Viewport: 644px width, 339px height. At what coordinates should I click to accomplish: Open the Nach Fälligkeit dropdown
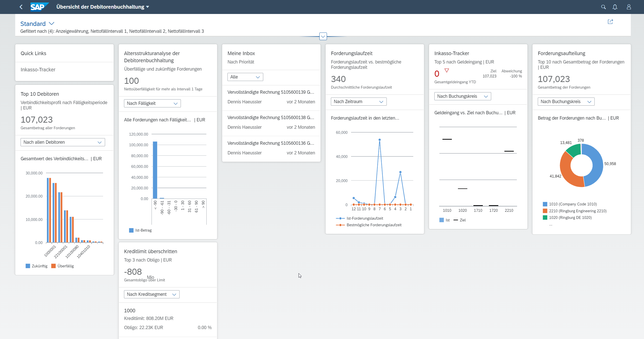(x=152, y=103)
